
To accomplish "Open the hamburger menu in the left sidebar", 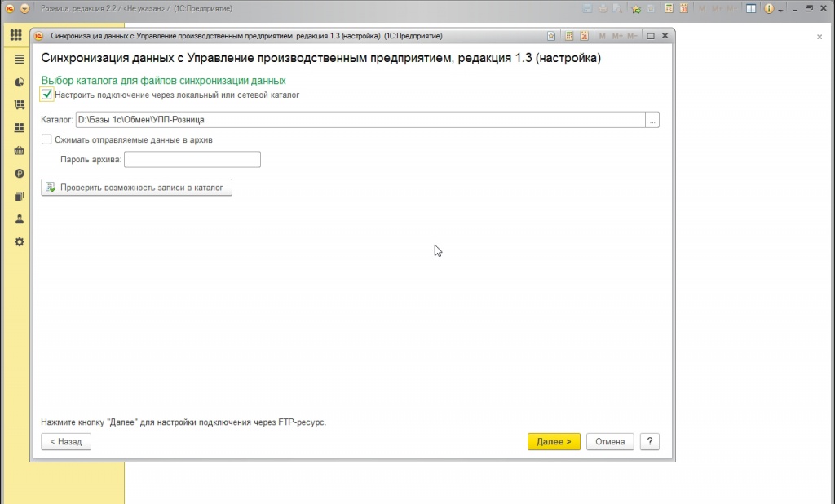I will click(x=20, y=60).
